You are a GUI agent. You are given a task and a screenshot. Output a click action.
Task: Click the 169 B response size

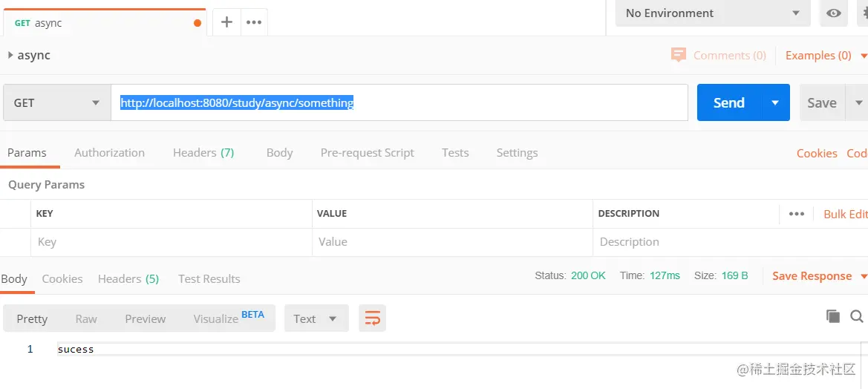coord(734,275)
